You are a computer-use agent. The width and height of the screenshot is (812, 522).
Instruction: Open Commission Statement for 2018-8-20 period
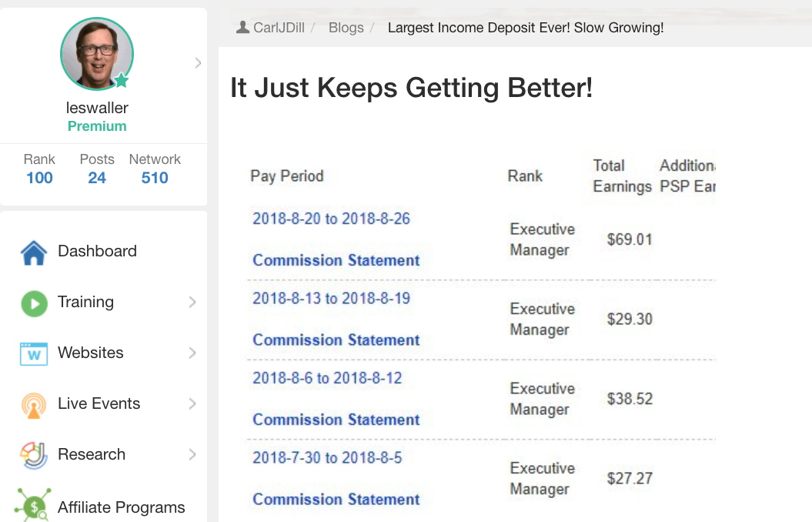[x=336, y=260]
